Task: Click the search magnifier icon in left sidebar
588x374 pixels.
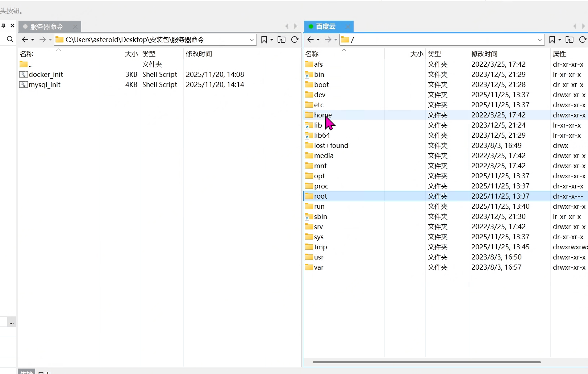Action: coord(10,40)
